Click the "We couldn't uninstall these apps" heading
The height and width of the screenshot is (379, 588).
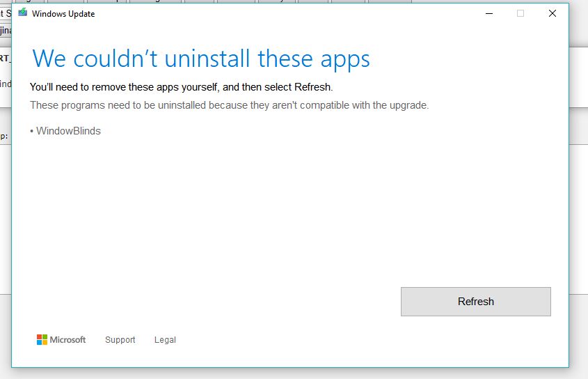tap(200, 59)
